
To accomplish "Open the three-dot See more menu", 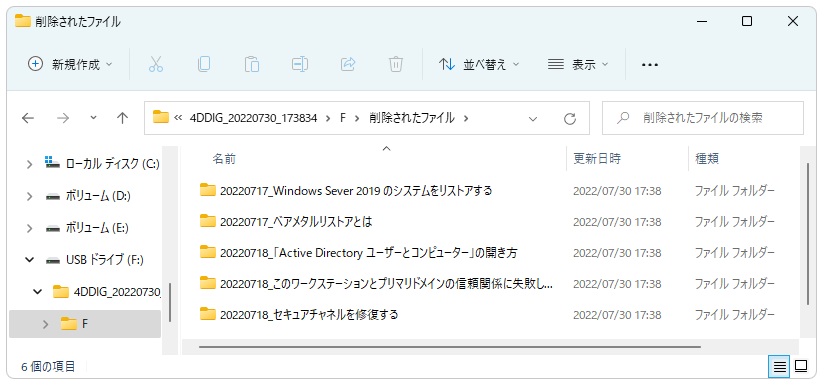I will (649, 65).
